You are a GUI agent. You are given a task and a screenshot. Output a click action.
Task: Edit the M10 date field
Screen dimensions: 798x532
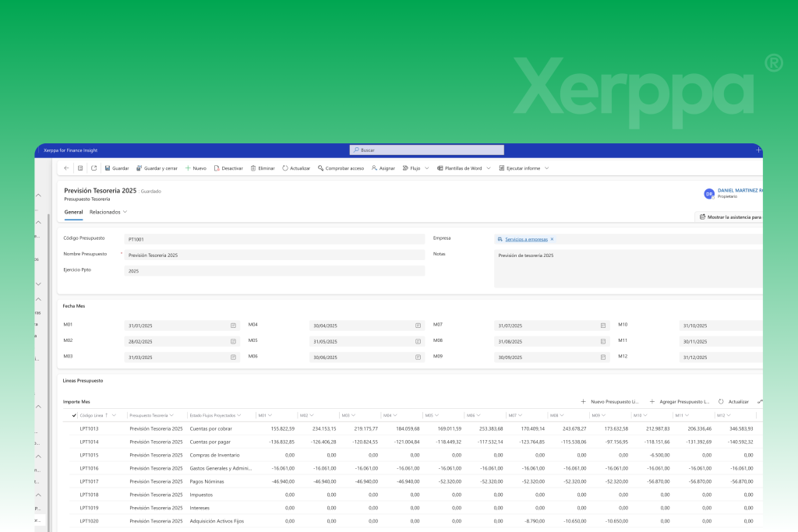721,326
